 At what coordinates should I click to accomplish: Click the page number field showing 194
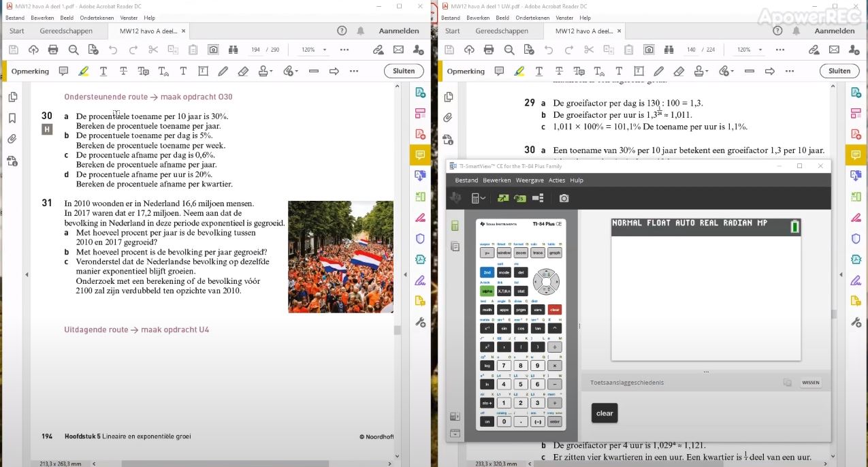point(256,50)
